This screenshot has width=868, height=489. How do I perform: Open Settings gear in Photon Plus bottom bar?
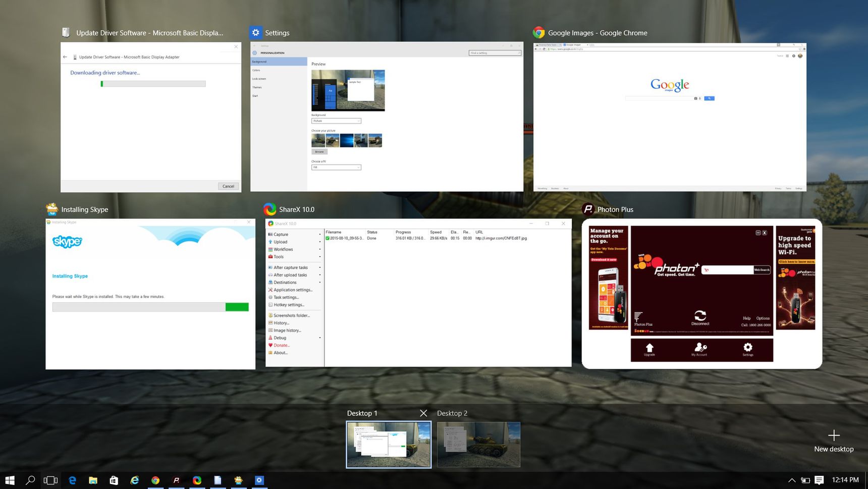tap(748, 348)
